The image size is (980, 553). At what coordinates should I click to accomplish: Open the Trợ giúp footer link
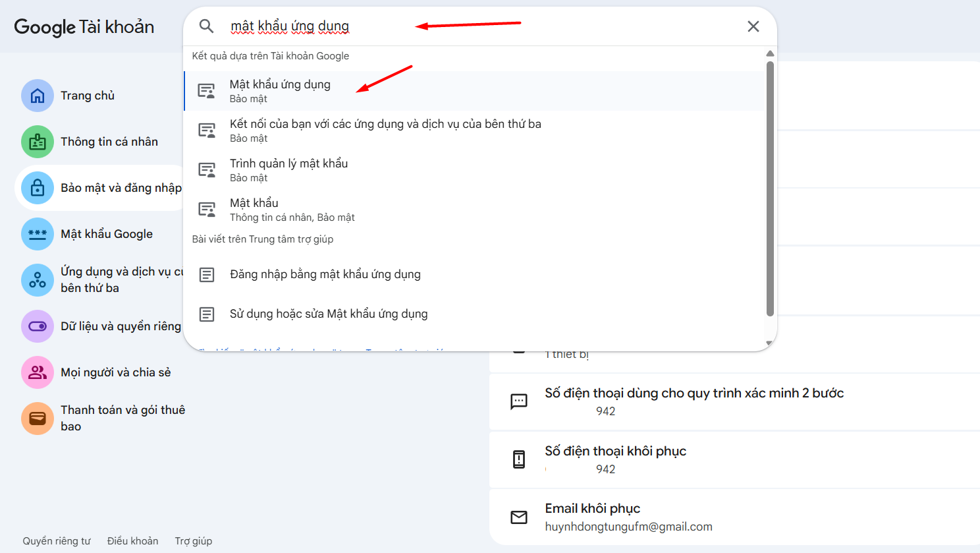pyautogui.click(x=194, y=541)
